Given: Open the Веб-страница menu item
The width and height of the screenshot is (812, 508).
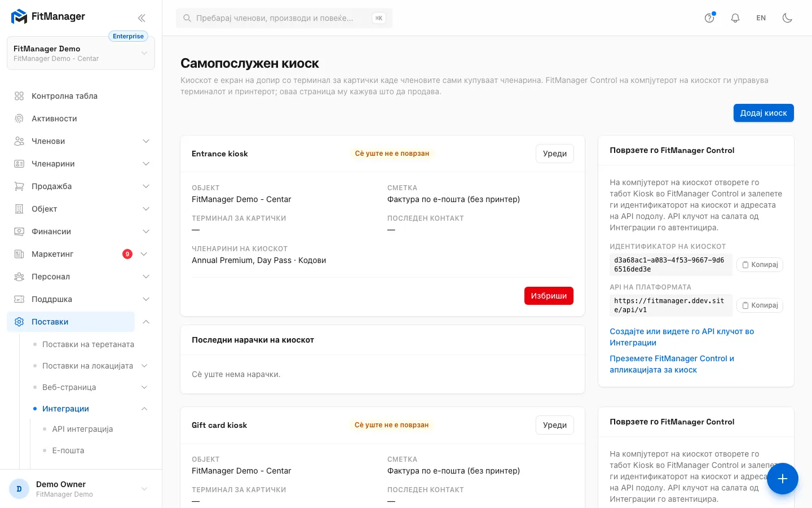Looking at the screenshot, I should coord(69,387).
